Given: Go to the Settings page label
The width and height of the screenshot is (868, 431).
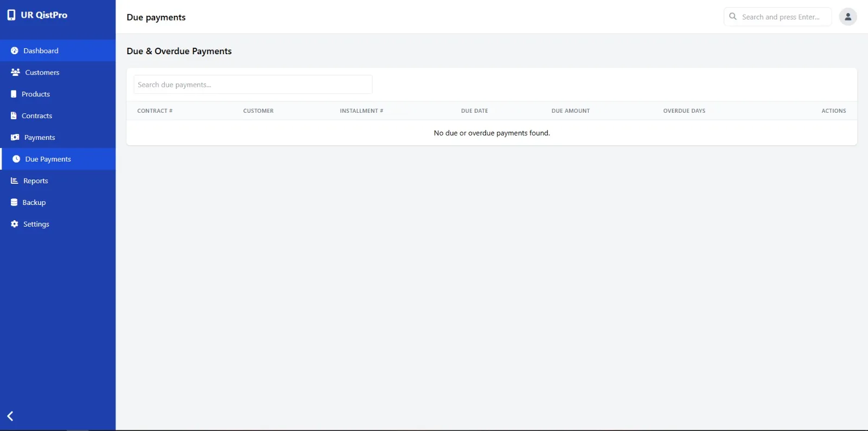Looking at the screenshot, I should [x=36, y=224].
